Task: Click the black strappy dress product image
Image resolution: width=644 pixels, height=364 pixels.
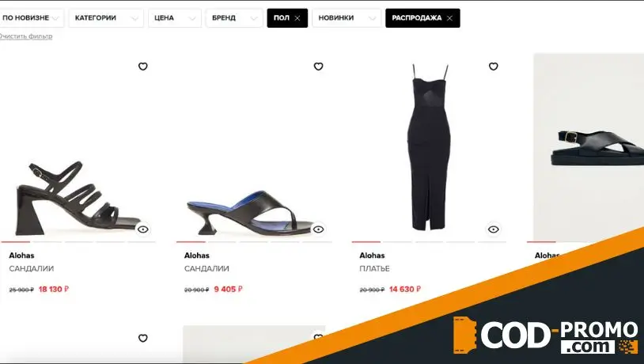Action: tap(429, 147)
